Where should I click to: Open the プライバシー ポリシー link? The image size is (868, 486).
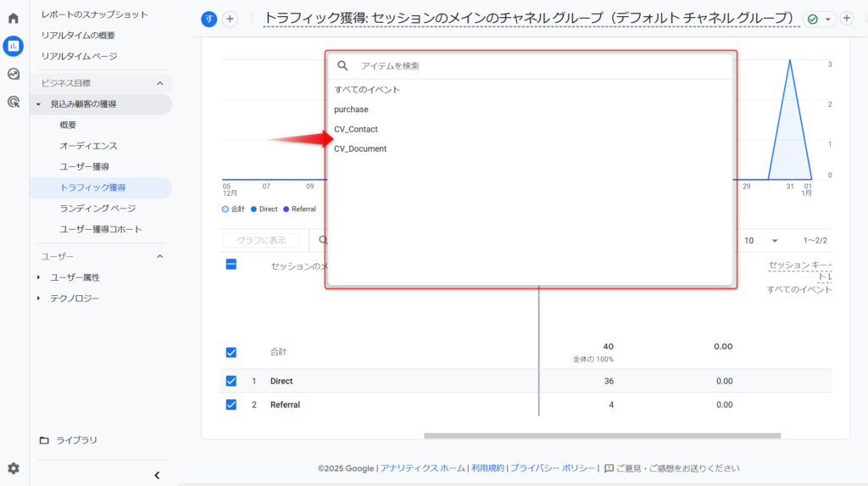(x=553, y=468)
